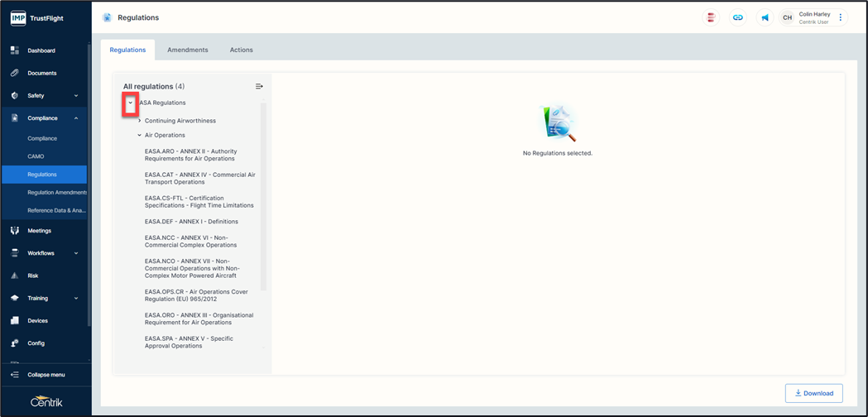868x417 pixels.
Task: Click the Risk warning triangle icon
Action: (15, 276)
